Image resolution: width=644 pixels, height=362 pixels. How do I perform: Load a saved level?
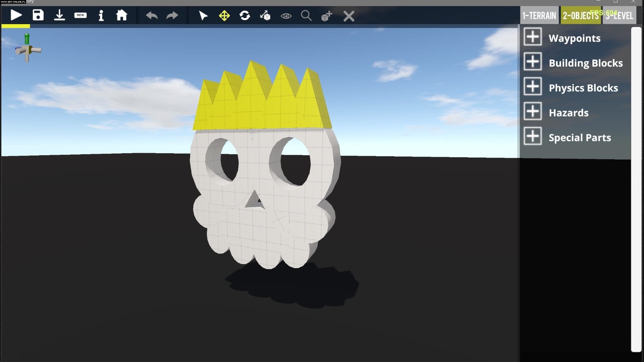click(x=59, y=15)
